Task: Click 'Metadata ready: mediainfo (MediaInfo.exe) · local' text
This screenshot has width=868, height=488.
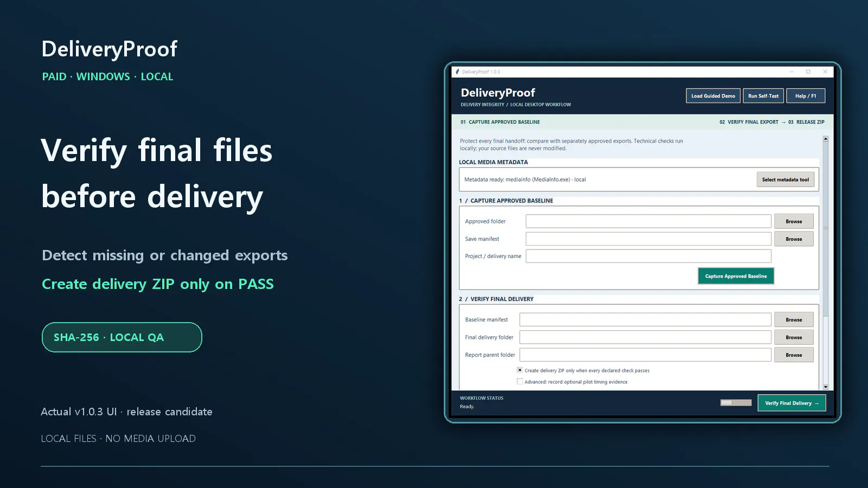Action: [525, 179]
